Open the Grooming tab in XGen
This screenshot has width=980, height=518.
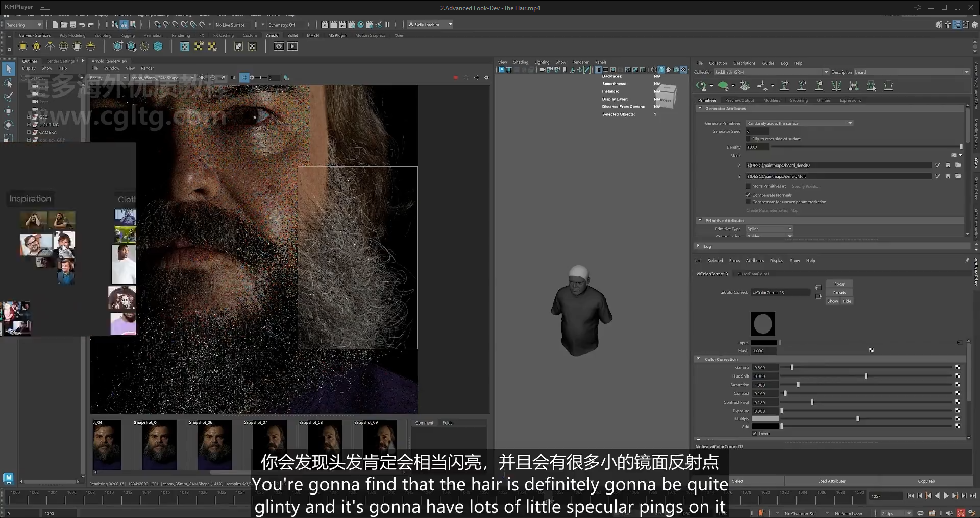(x=798, y=100)
